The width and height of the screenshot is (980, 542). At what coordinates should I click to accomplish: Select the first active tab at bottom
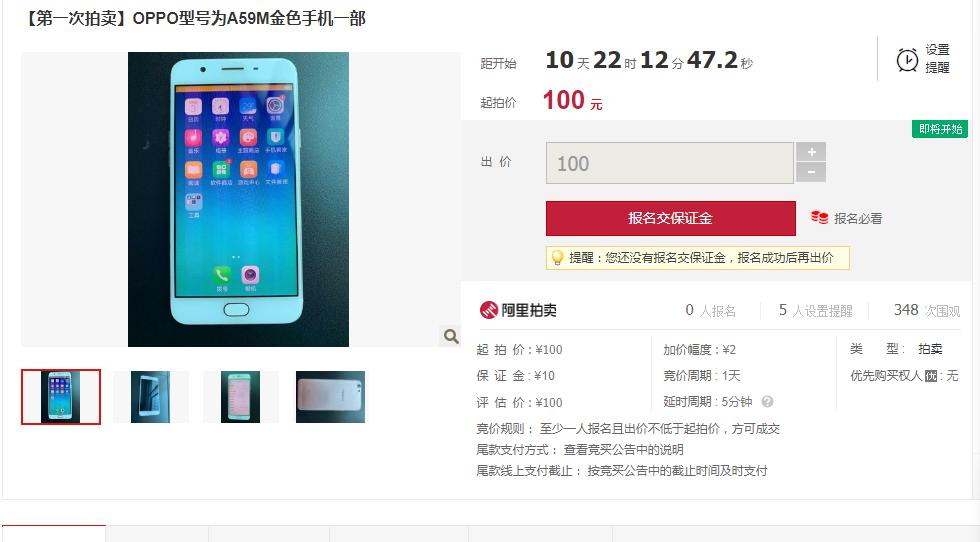pyautogui.click(x=54, y=533)
